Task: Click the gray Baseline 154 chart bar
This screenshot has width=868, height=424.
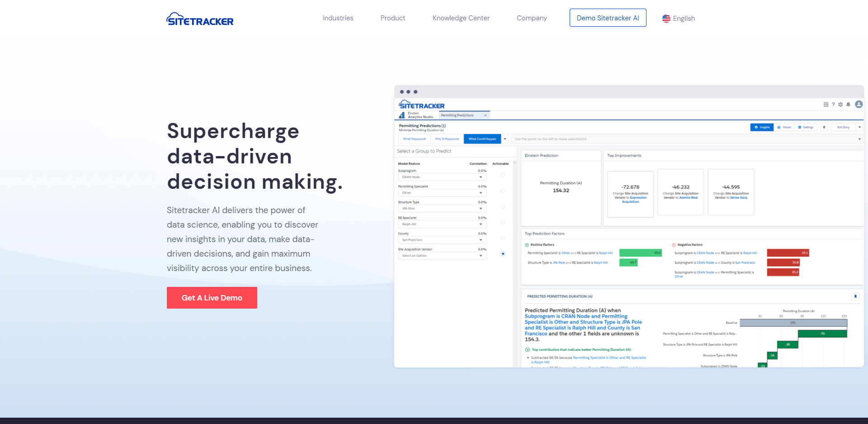Action: coord(793,323)
